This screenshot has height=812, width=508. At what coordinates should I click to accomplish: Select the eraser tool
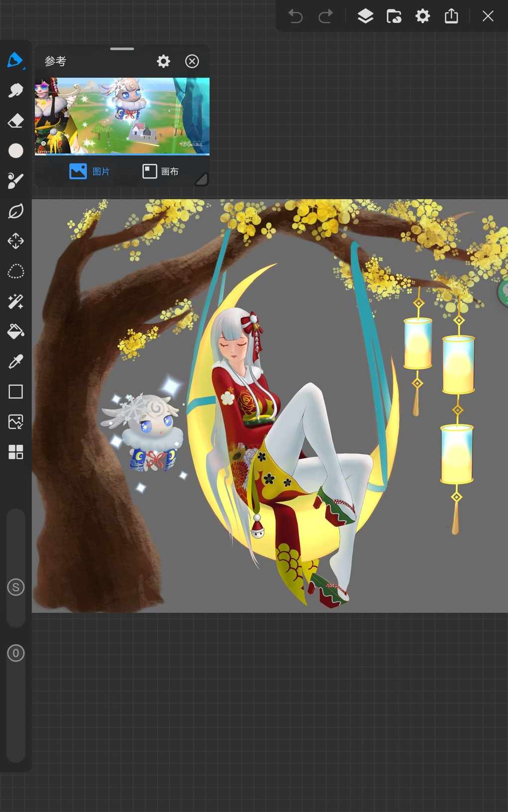pyautogui.click(x=15, y=120)
